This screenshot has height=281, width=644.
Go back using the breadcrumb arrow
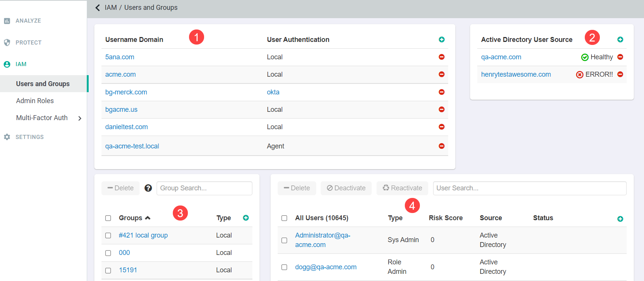[98, 8]
